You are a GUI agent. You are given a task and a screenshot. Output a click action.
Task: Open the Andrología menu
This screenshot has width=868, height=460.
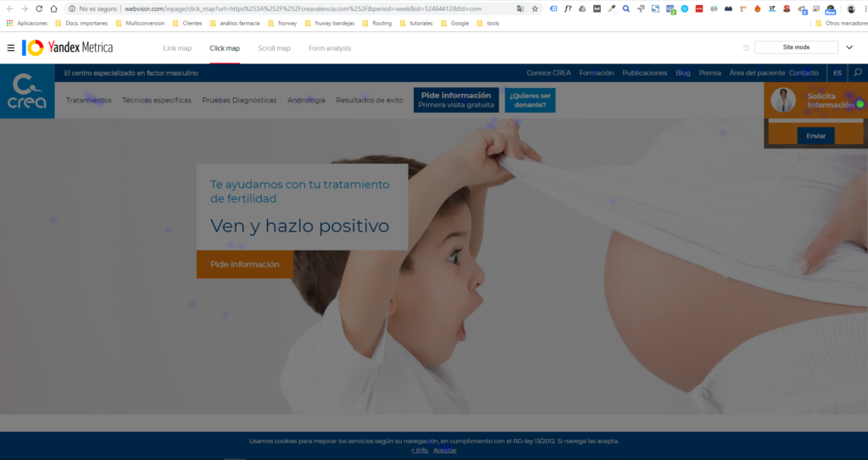(x=306, y=100)
